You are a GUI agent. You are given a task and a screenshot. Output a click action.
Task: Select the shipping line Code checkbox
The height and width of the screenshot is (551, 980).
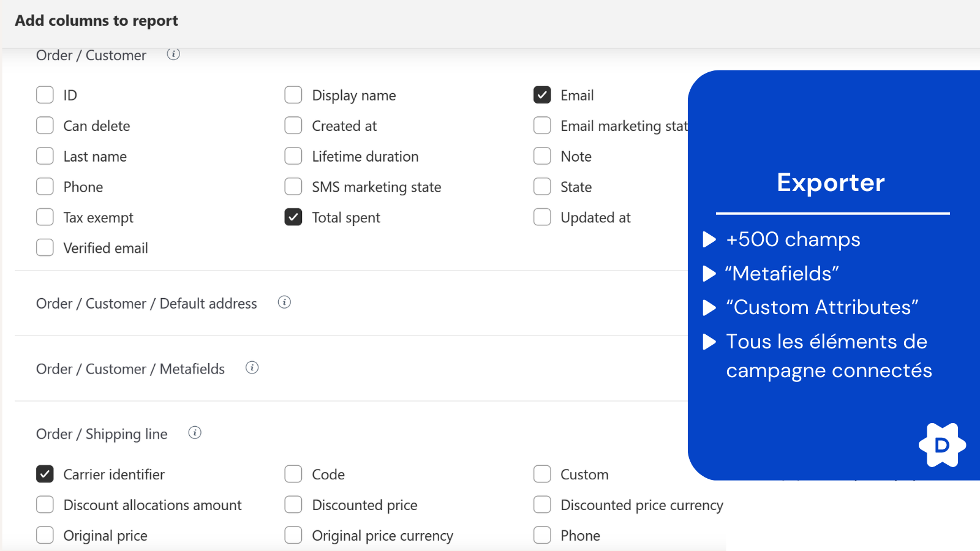pyautogui.click(x=293, y=474)
